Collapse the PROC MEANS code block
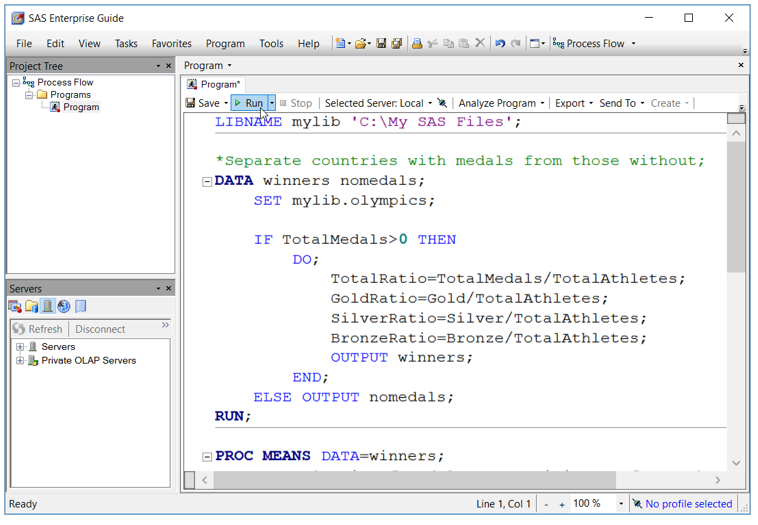The height and width of the screenshot is (525, 758). point(207,457)
